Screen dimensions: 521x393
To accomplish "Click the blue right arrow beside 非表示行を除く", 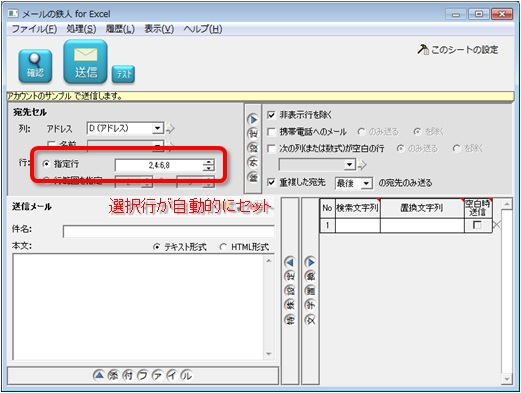I will (x=253, y=119).
